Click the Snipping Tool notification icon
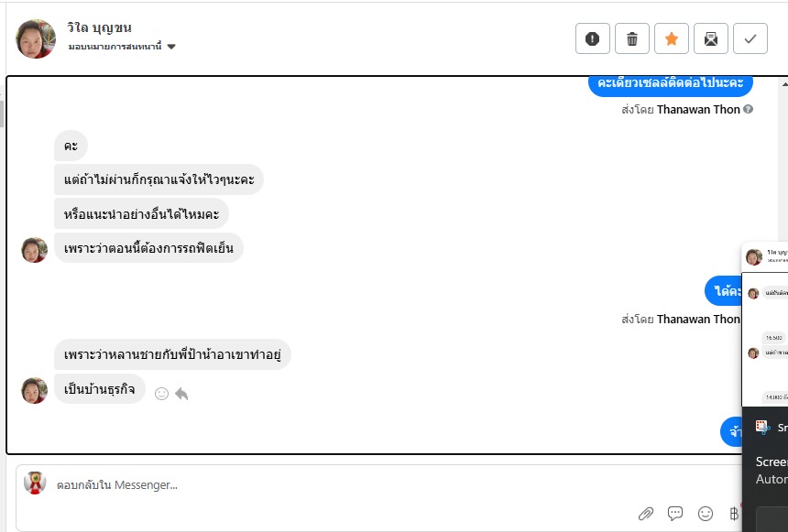This screenshot has height=532, width=788. 761,427
